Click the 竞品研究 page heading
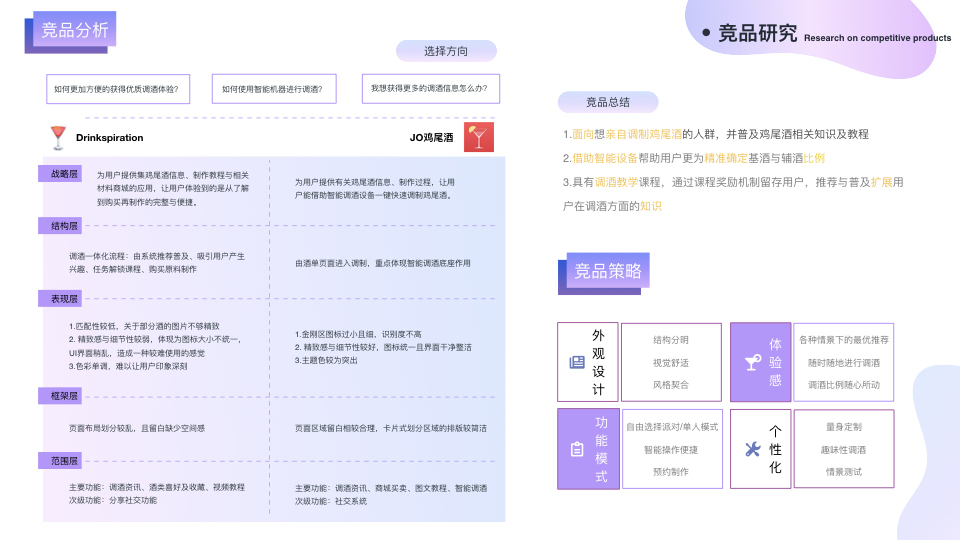This screenshot has height=540, width=960. tap(757, 33)
